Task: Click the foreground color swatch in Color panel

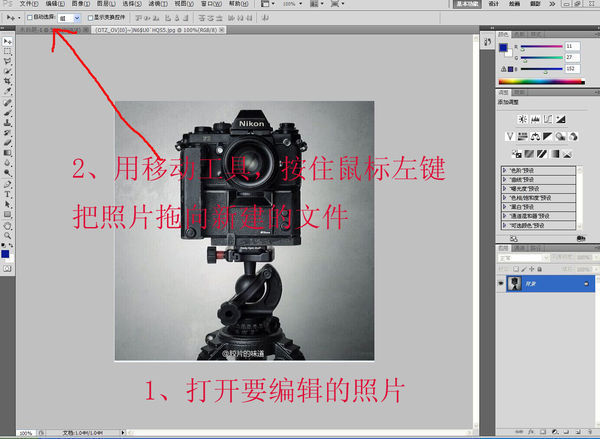Action: (503, 45)
